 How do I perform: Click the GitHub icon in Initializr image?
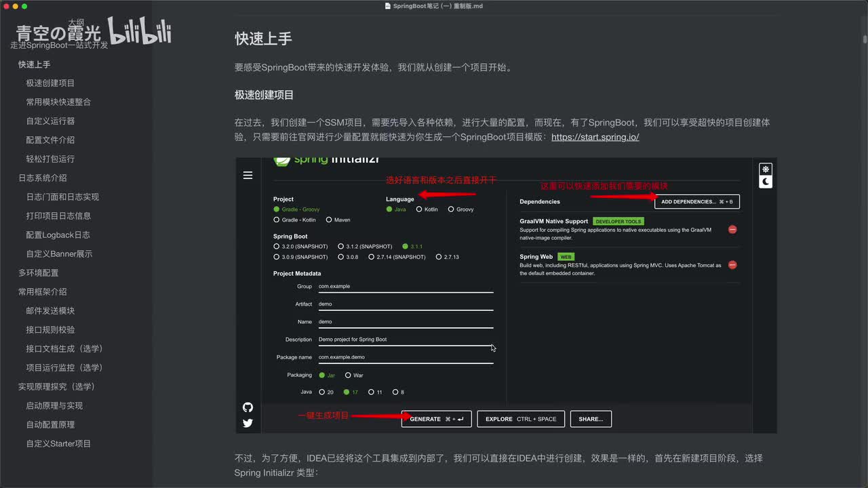[x=248, y=407]
